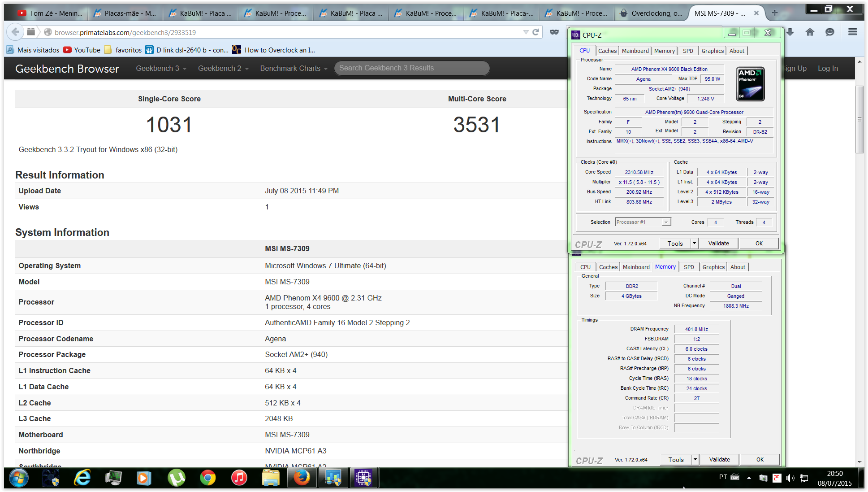This screenshot has height=492, width=868.
Task: Click the Log In link
Action: tap(828, 68)
